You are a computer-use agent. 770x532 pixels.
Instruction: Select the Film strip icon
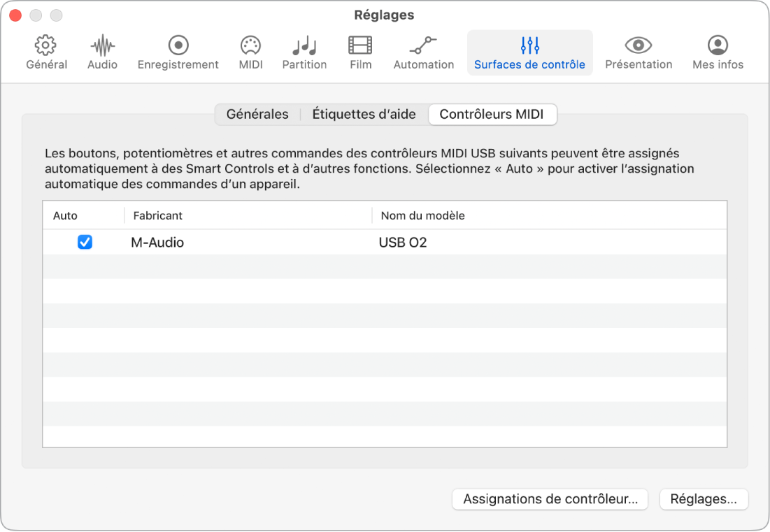click(360, 53)
